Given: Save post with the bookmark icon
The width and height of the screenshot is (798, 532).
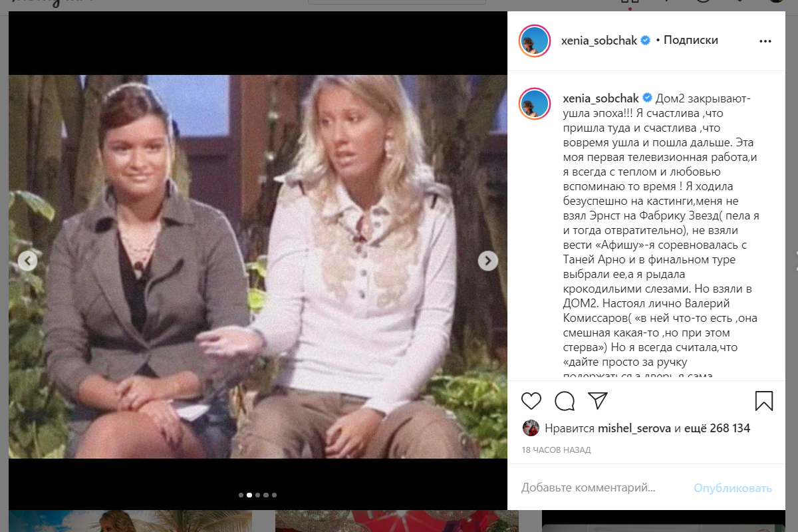Looking at the screenshot, I should [763, 401].
